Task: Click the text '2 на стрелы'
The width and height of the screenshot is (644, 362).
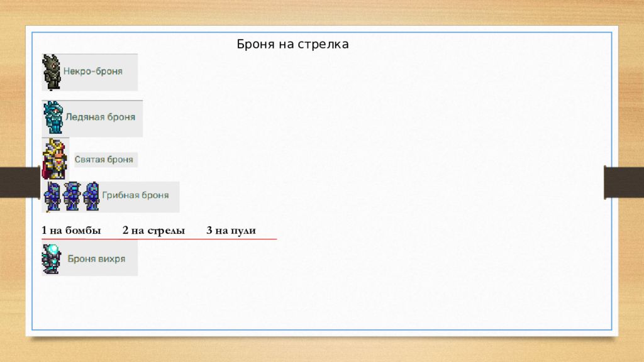Action: [x=153, y=231]
